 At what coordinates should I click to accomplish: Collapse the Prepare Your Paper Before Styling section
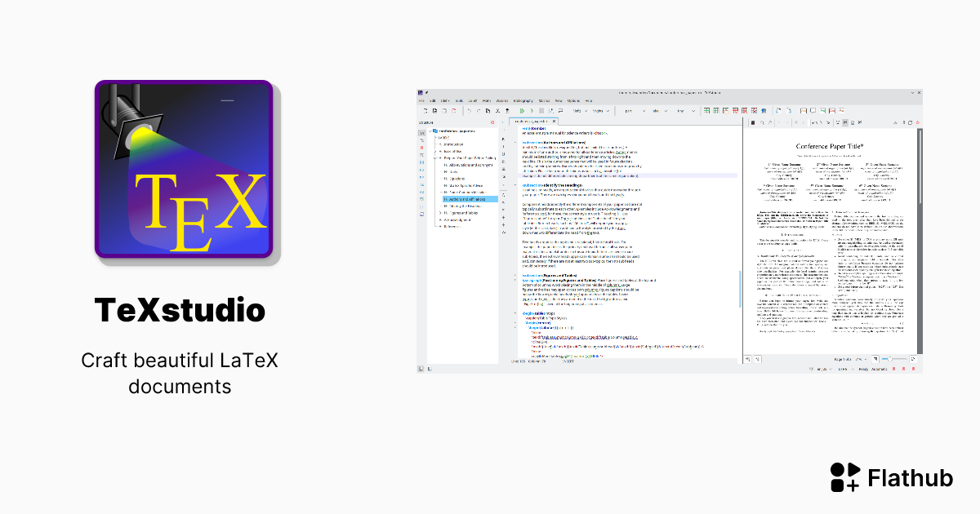point(434,158)
